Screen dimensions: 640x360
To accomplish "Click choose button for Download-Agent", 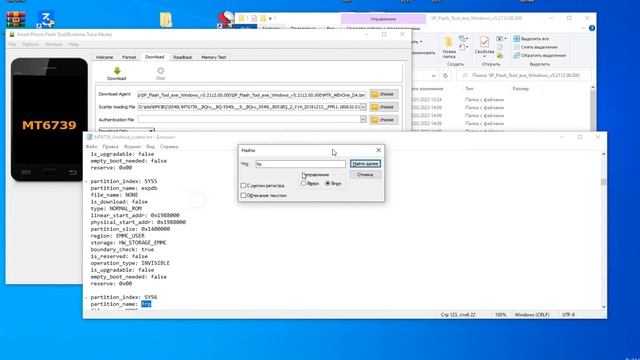I will 384,94.
